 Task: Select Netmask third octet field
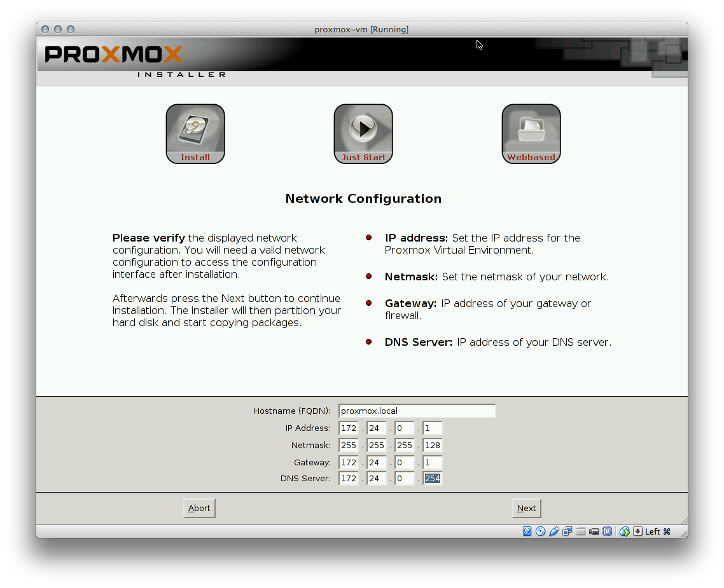(x=405, y=446)
